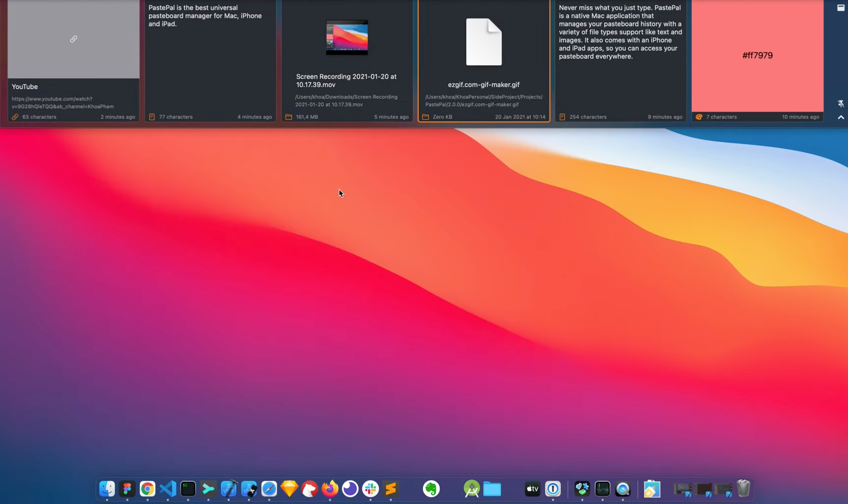This screenshot has width=848, height=504.
Task: Launch Apple TV from the Dock
Action: pyautogui.click(x=533, y=489)
